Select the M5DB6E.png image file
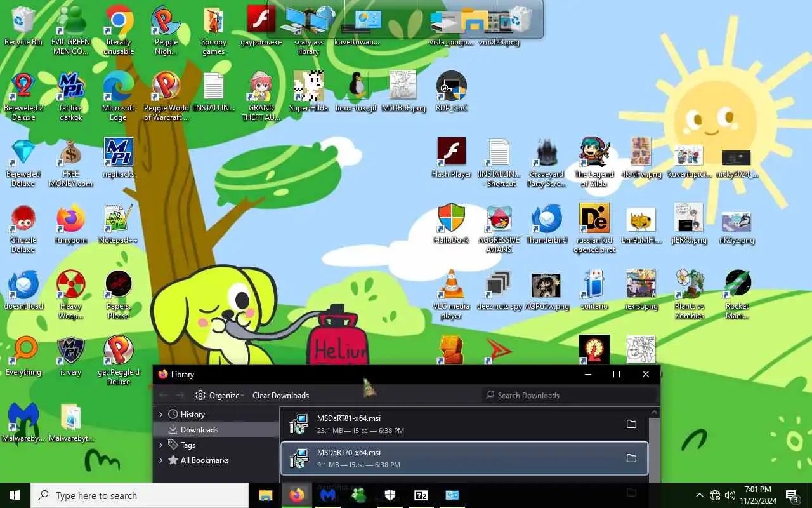812x508 pixels. pyautogui.click(x=404, y=91)
